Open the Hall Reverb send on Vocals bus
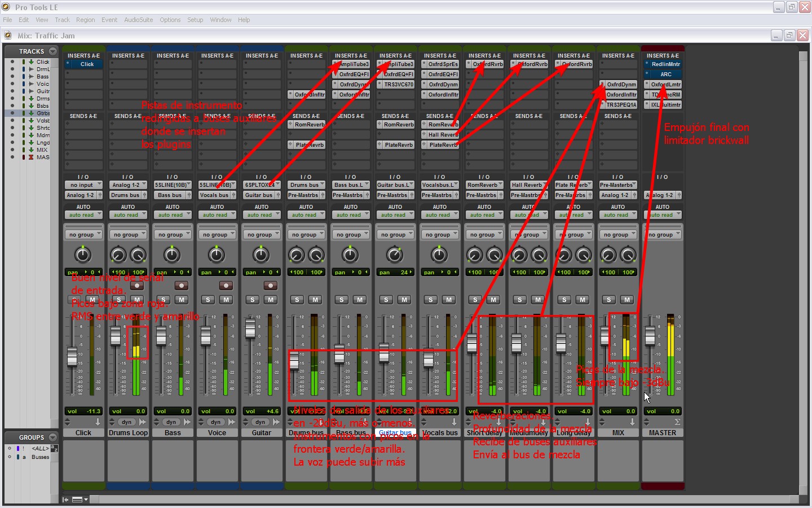The image size is (812, 508). pos(440,135)
